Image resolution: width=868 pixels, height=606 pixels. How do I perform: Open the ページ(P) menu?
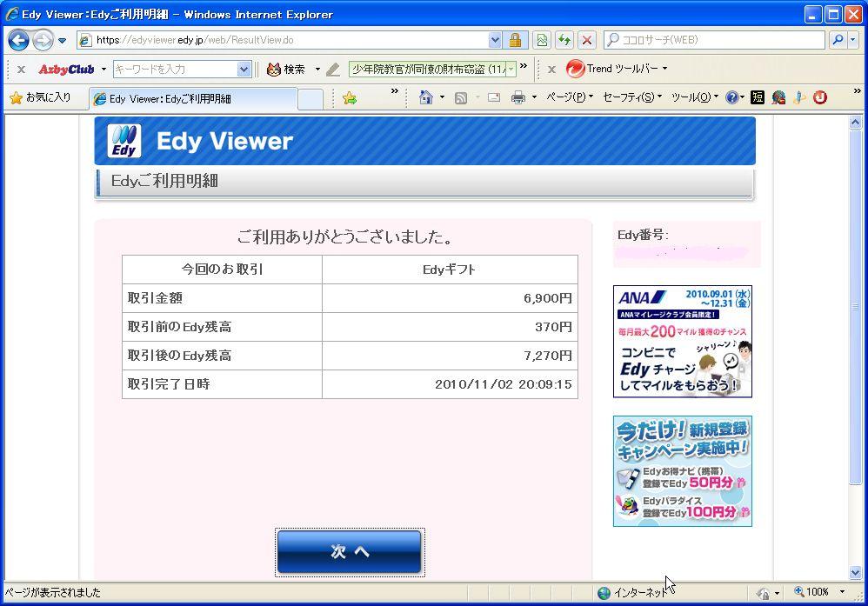coord(570,97)
